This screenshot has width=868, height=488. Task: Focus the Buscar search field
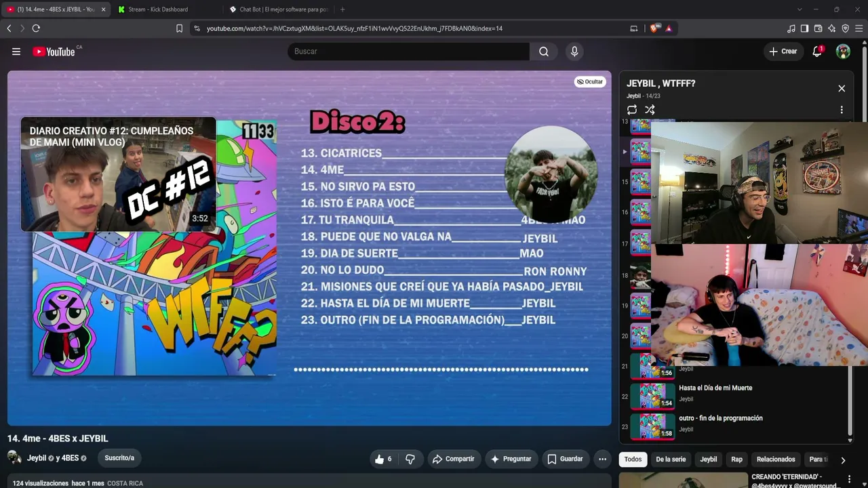[x=408, y=52]
